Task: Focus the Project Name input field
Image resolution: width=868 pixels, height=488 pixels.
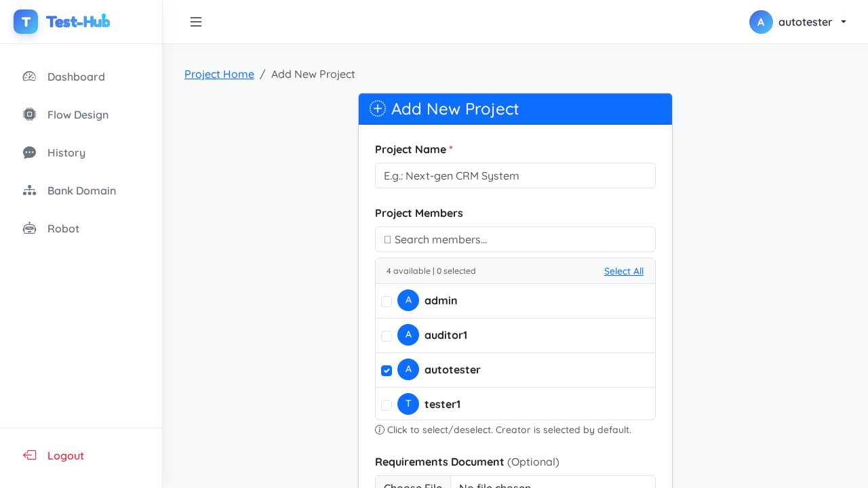Action: pyautogui.click(x=515, y=176)
